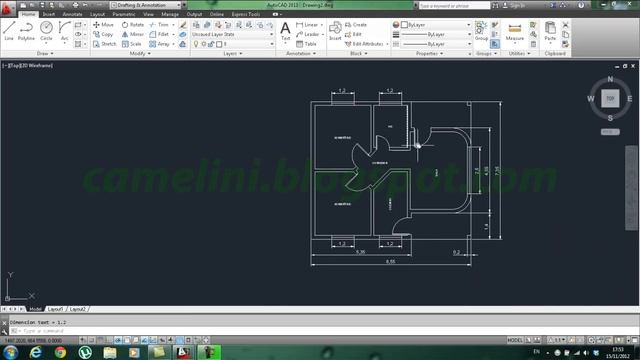Select the Text annotation tool

coord(285,31)
